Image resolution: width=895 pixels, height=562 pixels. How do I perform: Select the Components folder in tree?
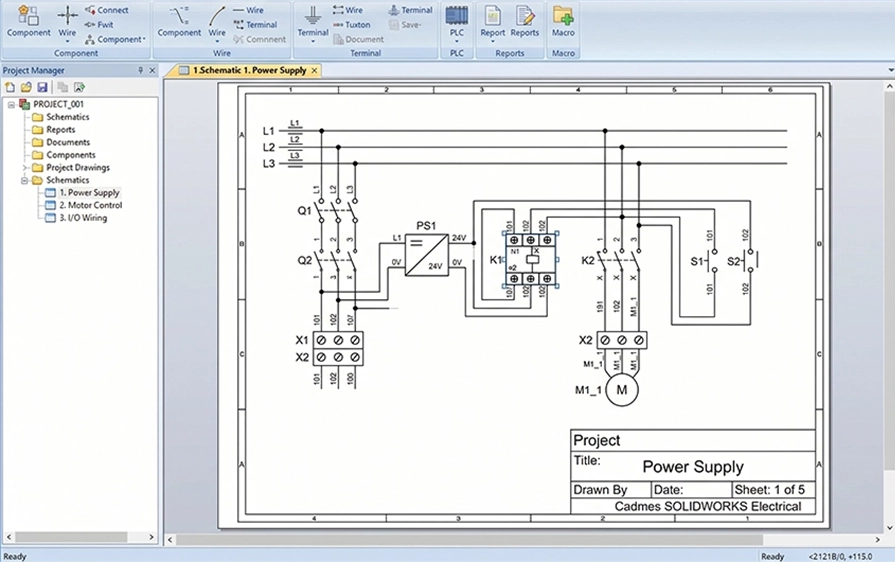(71, 155)
